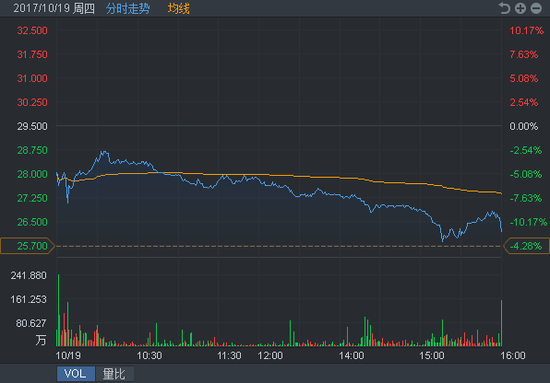This screenshot has height=383, width=550.
Task: Click the 10/19 time axis label
Action: point(68,355)
